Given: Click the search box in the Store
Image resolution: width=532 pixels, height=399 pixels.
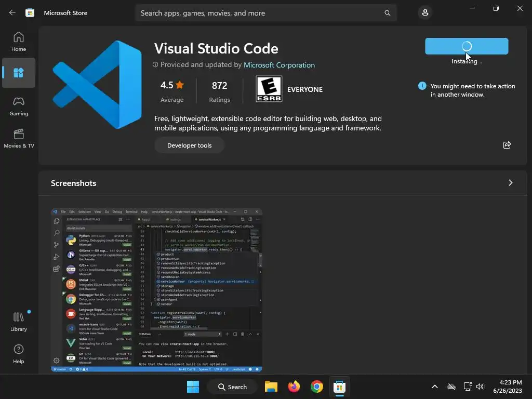Looking at the screenshot, I should (265, 13).
